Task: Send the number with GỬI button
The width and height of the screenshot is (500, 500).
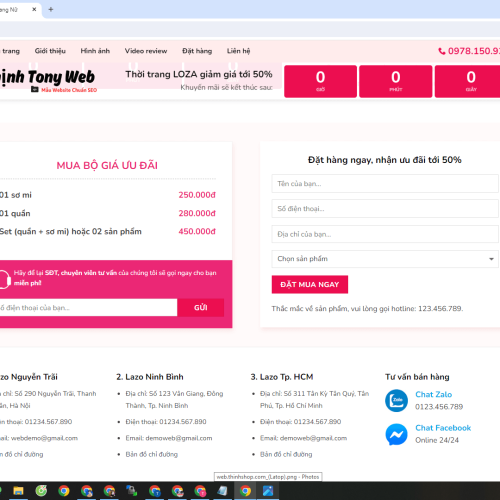Action: click(x=201, y=307)
